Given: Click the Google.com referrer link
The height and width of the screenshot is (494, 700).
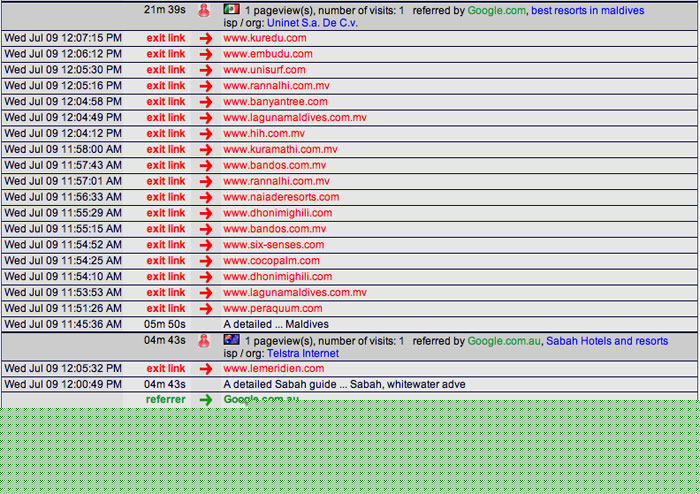Looking at the screenshot, I should click(x=496, y=11).
